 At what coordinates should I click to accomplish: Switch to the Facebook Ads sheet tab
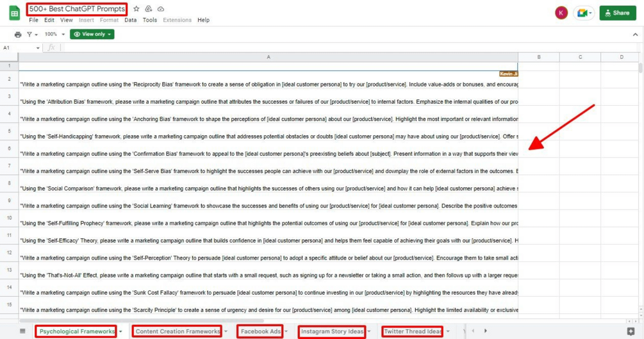[260, 331]
